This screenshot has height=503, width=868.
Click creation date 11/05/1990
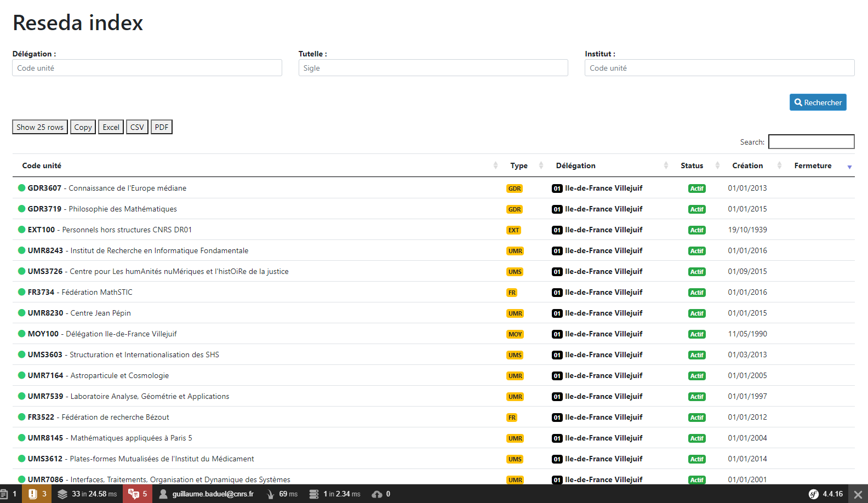point(747,334)
